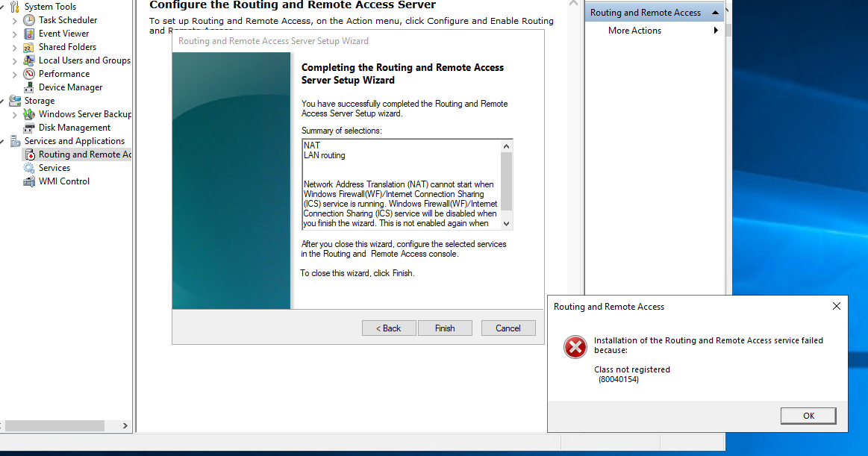Select System Tools label in tree
The image size is (868, 456).
click(x=50, y=7)
